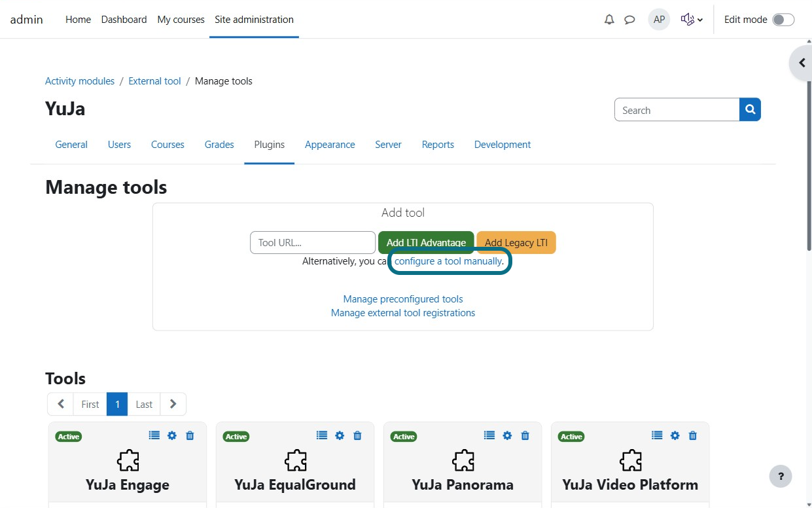The image size is (812, 508).
Task: Open My courses in top navigation
Action: click(x=181, y=20)
